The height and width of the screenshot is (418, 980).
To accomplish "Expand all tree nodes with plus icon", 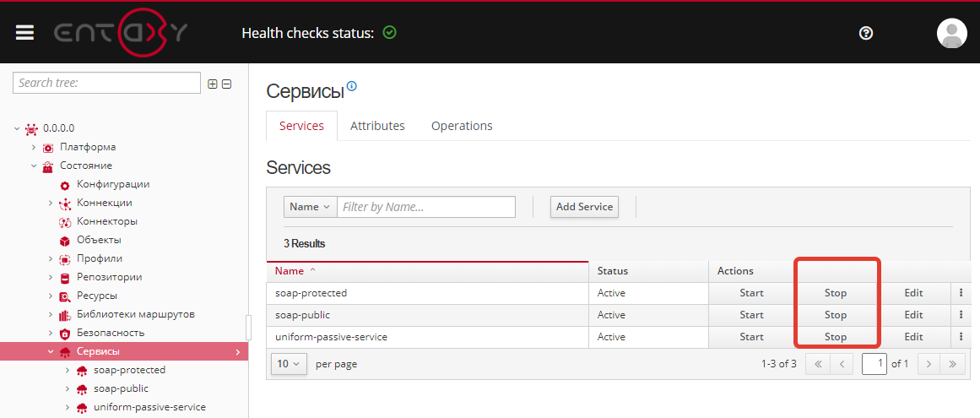I will (x=213, y=84).
